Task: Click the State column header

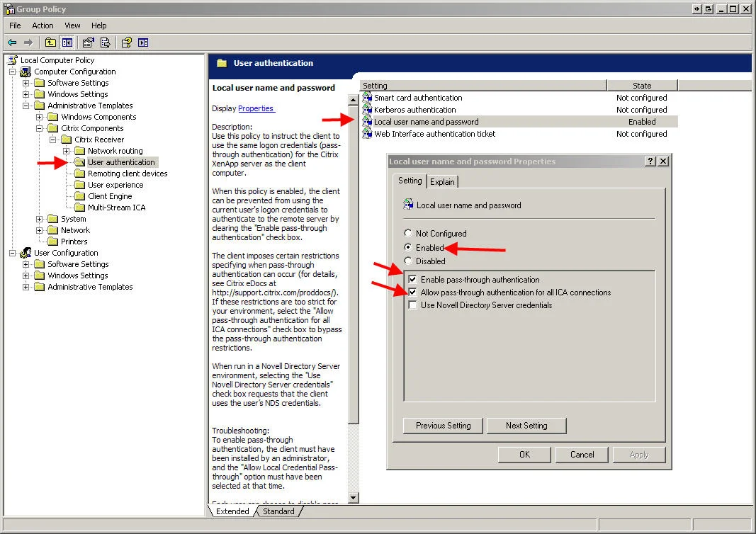Action: tap(642, 85)
